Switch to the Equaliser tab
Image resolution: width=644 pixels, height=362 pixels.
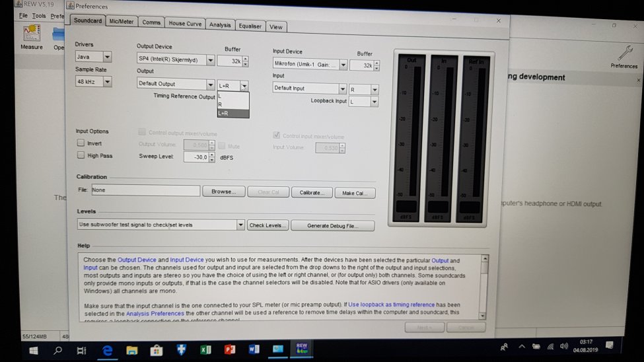tap(250, 26)
